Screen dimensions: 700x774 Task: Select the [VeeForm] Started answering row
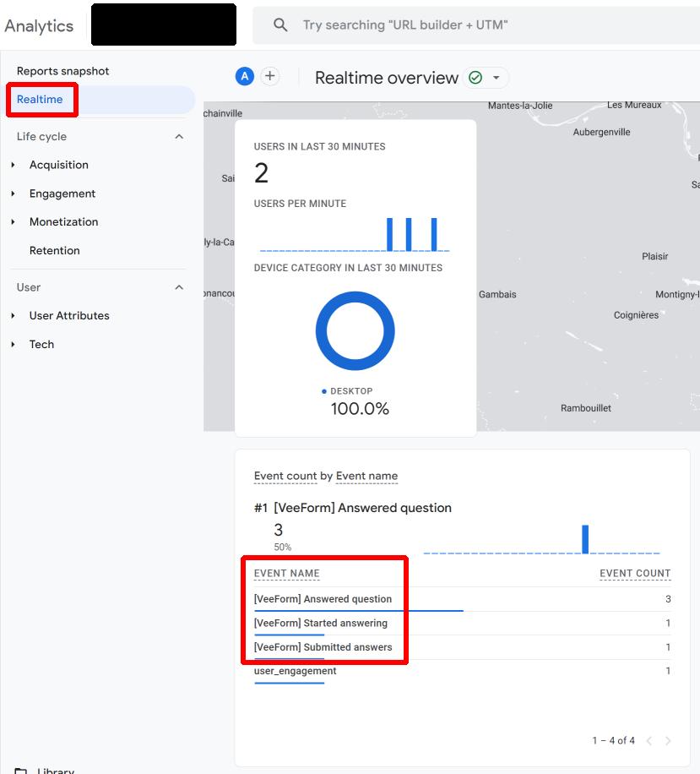pos(462,624)
